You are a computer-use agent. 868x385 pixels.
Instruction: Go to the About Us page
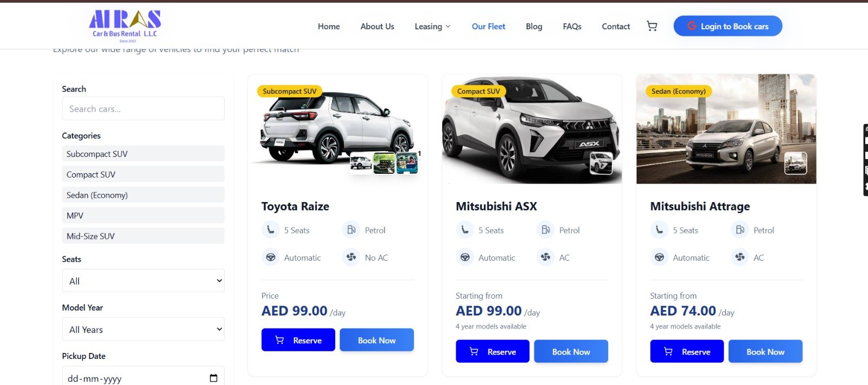point(377,26)
